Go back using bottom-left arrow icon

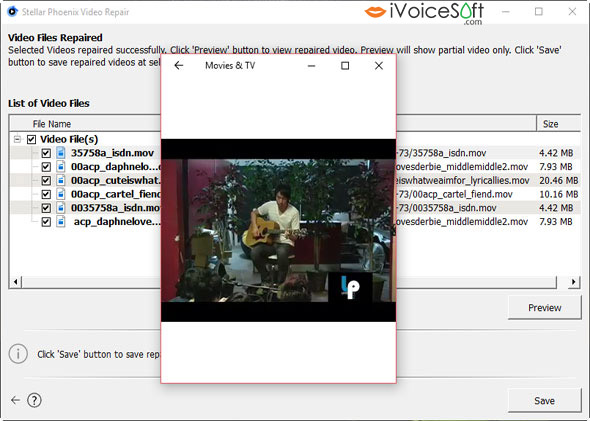(x=15, y=400)
